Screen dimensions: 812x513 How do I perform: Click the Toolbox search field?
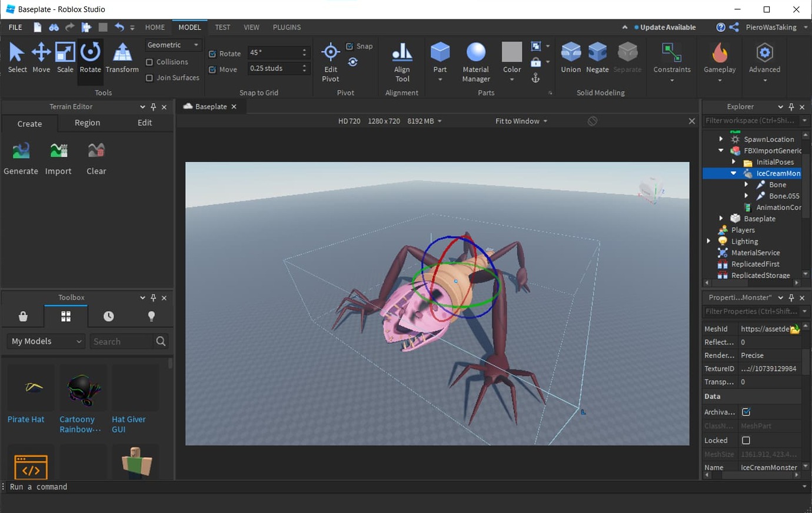(x=122, y=341)
